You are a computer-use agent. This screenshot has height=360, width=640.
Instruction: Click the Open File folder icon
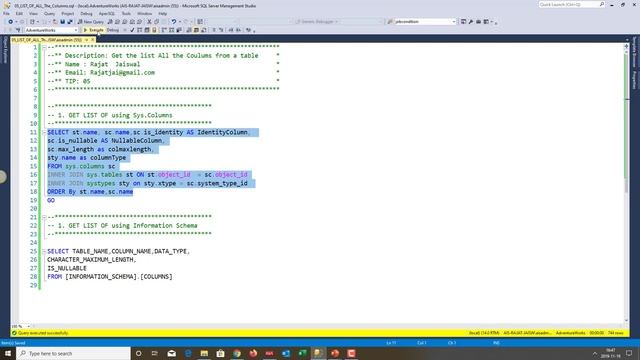point(55,22)
